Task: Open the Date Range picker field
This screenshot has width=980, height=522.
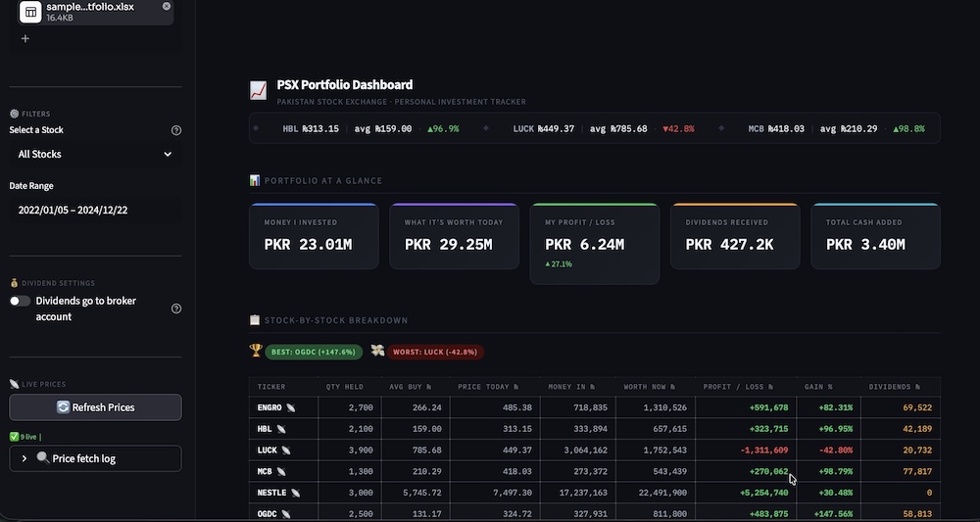Action: click(95, 210)
